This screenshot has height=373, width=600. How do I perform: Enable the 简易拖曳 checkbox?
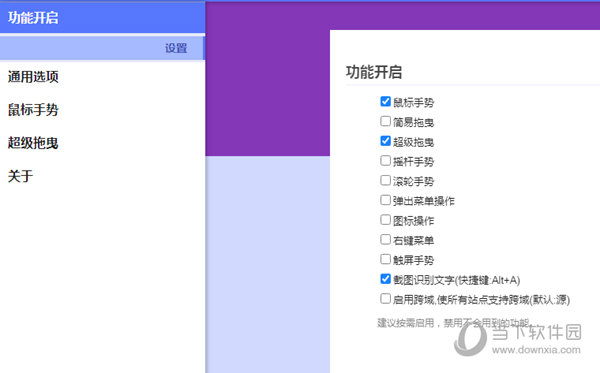tap(385, 121)
